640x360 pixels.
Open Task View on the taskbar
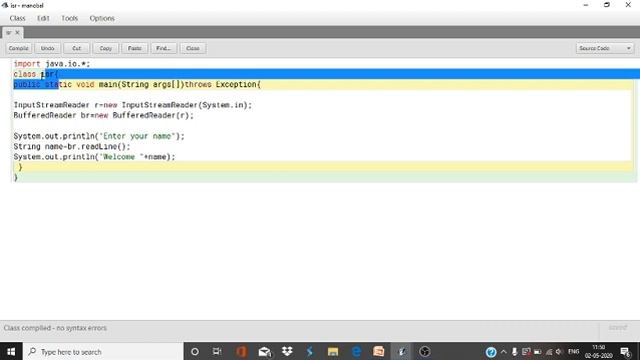217,351
